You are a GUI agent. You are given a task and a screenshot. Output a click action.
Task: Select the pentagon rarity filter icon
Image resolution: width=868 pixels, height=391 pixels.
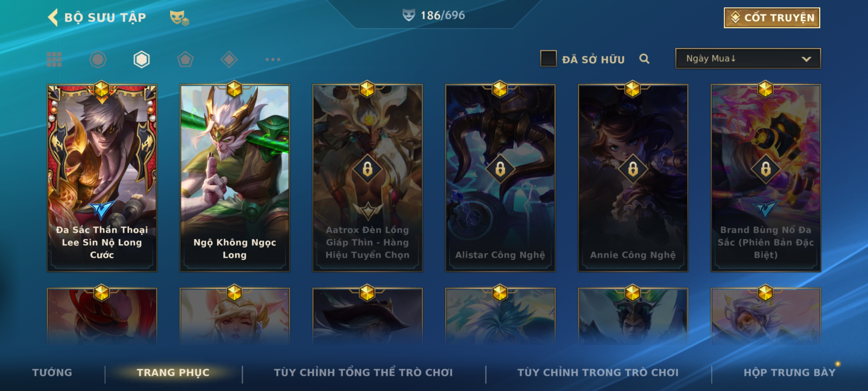[x=185, y=59]
